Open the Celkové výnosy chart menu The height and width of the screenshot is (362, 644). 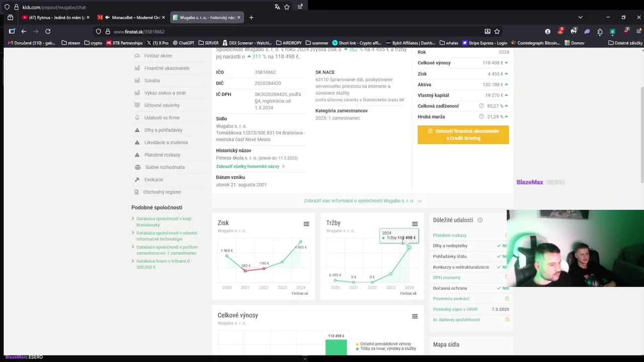pos(415,316)
